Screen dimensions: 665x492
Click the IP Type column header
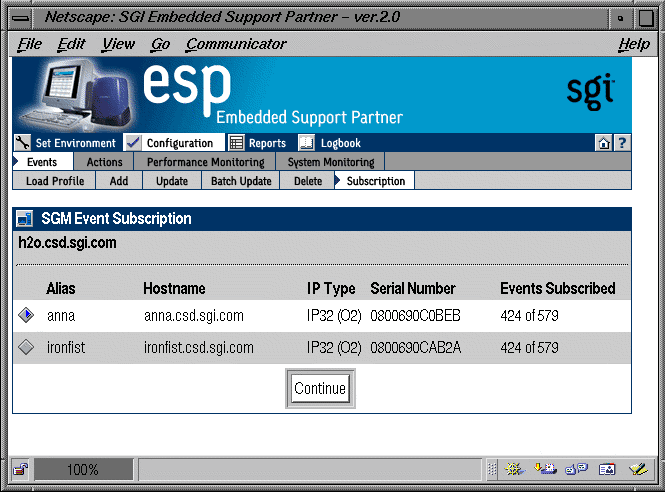[x=331, y=289]
